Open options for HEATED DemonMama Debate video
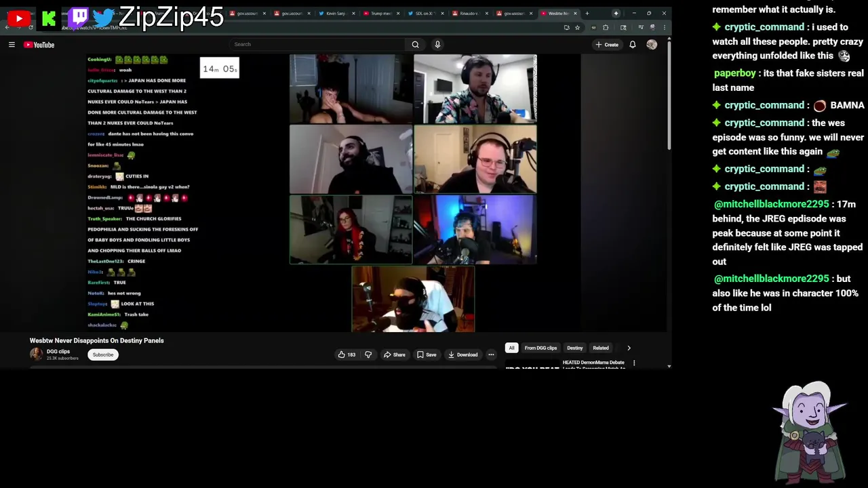This screenshot has width=868, height=488. tap(634, 363)
